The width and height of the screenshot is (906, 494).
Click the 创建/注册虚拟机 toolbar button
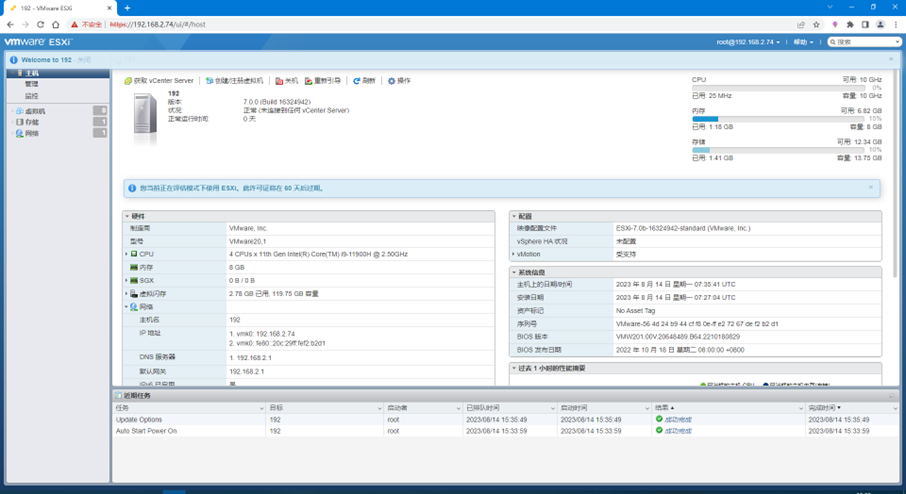click(235, 81)
